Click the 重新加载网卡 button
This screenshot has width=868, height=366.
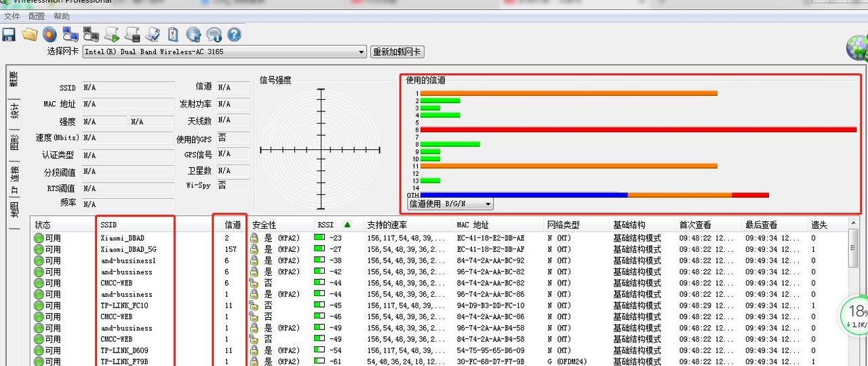pos(397,52)
